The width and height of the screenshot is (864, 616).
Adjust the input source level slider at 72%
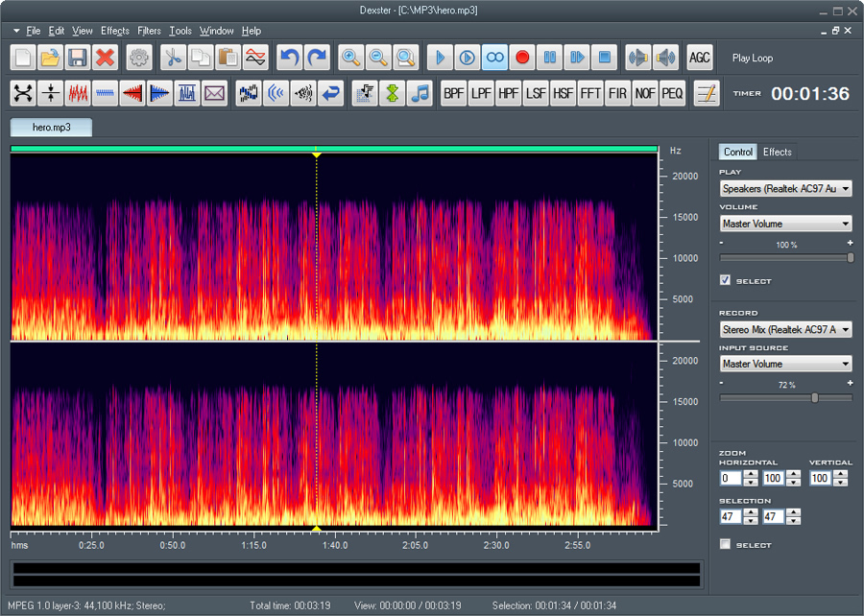tap(815, 397)
